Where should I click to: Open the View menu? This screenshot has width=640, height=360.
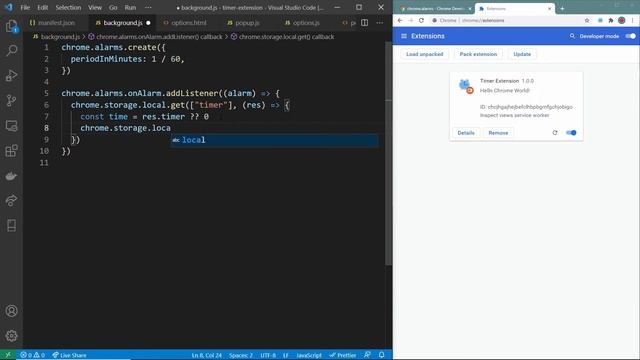[95, 7]
